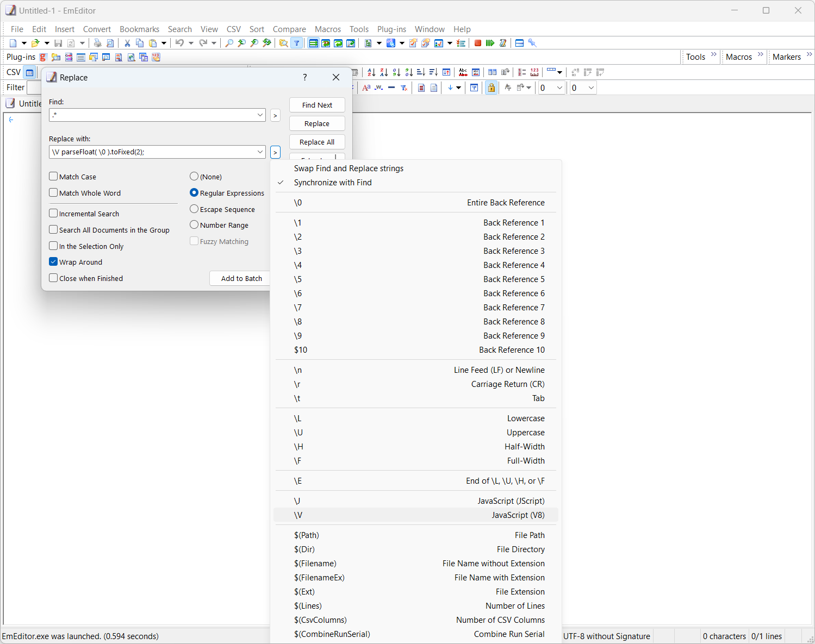The image size is (815, 644).
Task: Click the green Run macro icon
Action: tap(490, 43)
